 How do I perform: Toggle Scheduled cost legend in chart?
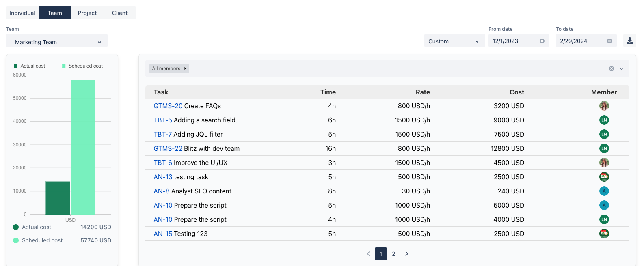pyautogui.click(x=82, y=66)
